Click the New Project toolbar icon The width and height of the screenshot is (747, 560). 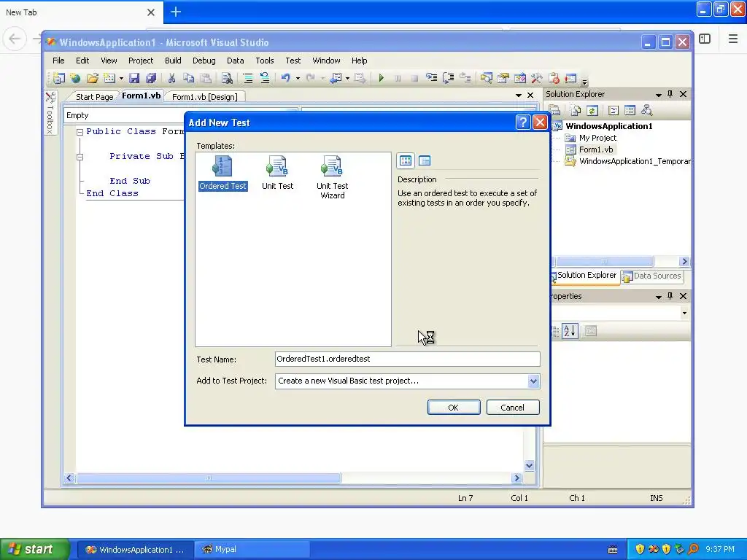(59, 78)
